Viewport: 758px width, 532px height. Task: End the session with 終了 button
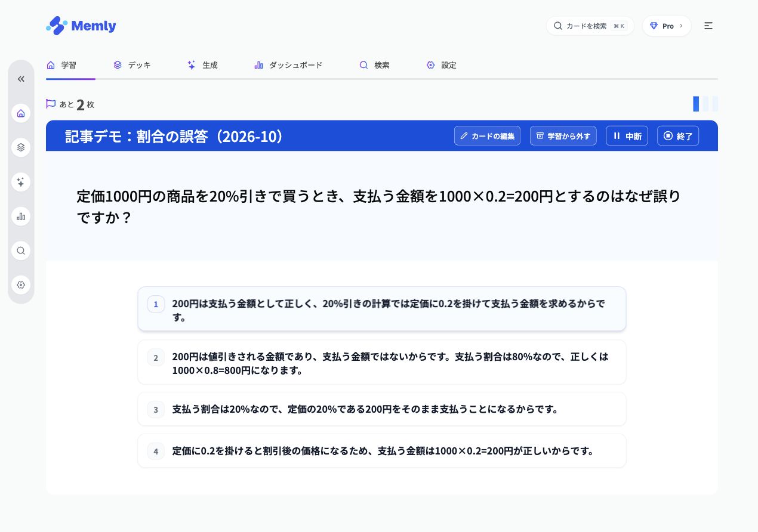pyautogui.click(x=678, y=136)
